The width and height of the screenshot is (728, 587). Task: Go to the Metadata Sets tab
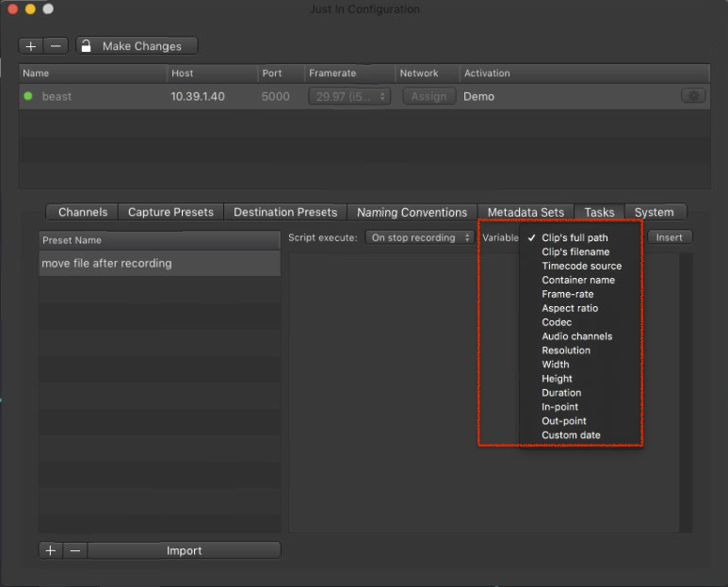526,212
